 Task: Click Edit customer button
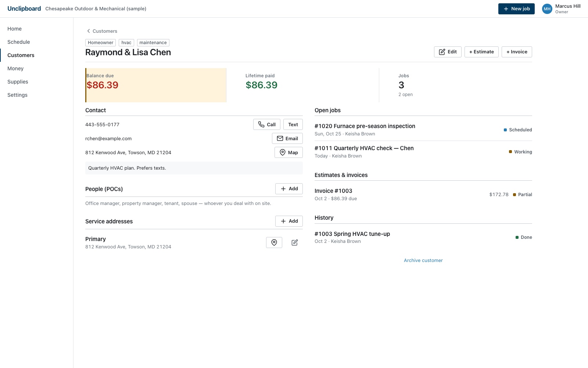click(x=448, y=52)
